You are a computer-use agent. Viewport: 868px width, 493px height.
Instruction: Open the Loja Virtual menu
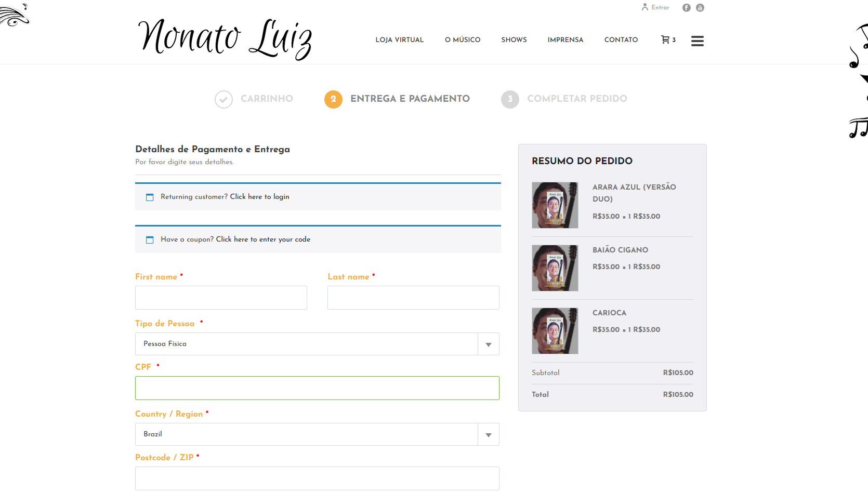point(399,40)
